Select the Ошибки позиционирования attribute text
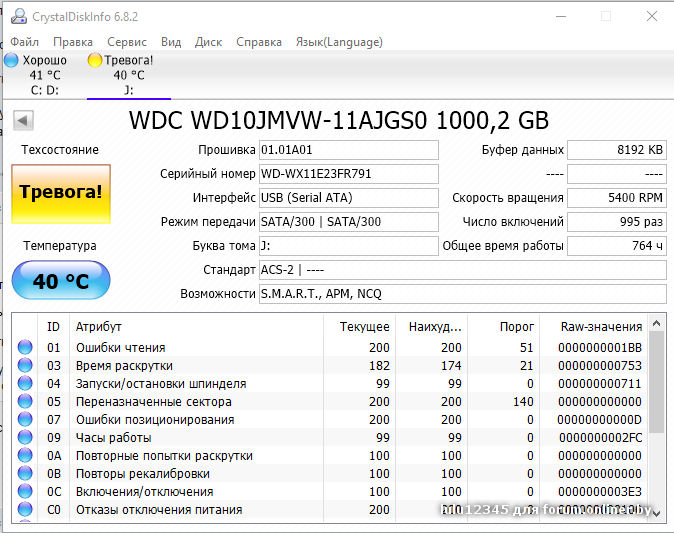The image size is (674, 533). click(x=155, y=420)
